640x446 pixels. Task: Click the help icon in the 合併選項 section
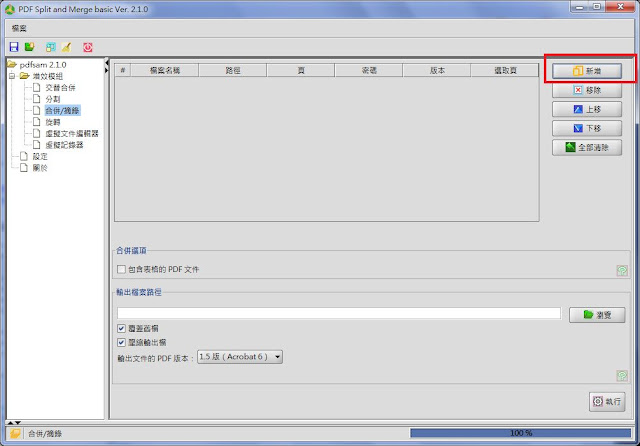pyautogui.click(x=622, y=270)
